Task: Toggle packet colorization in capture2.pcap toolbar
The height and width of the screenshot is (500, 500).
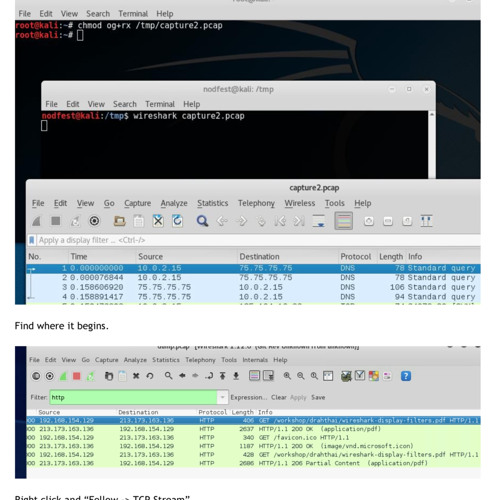Action: (344, 221)
